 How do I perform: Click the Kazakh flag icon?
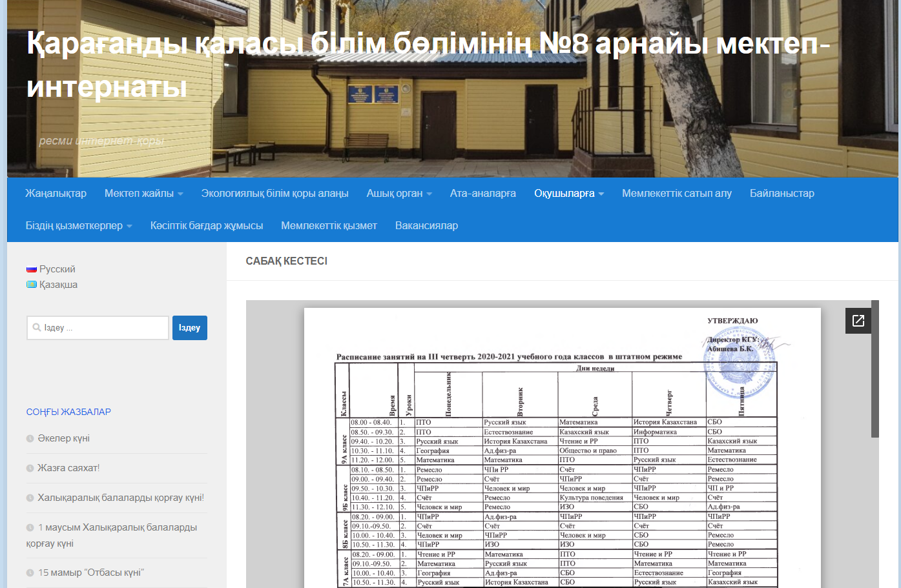point(32,285)
